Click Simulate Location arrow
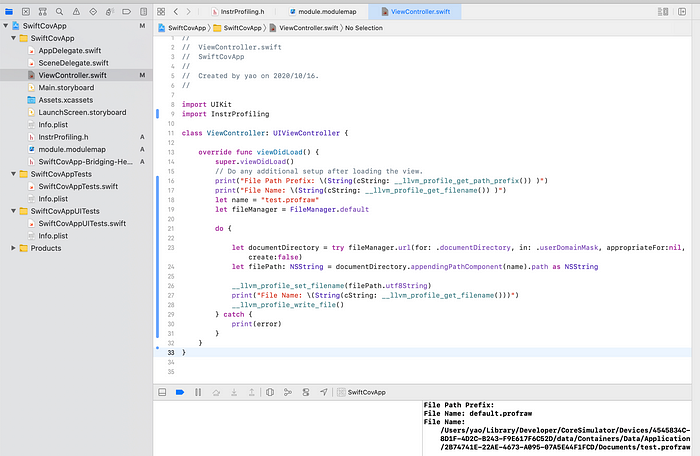The image size is (700, 456). [x=324, y=392]
